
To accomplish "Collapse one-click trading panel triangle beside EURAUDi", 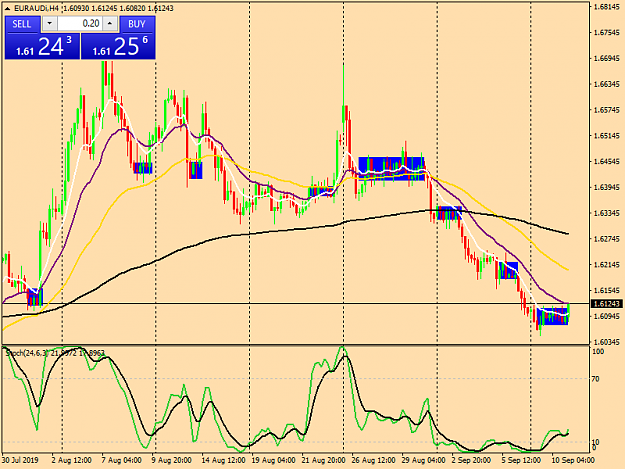I will (x=7, y=8).
